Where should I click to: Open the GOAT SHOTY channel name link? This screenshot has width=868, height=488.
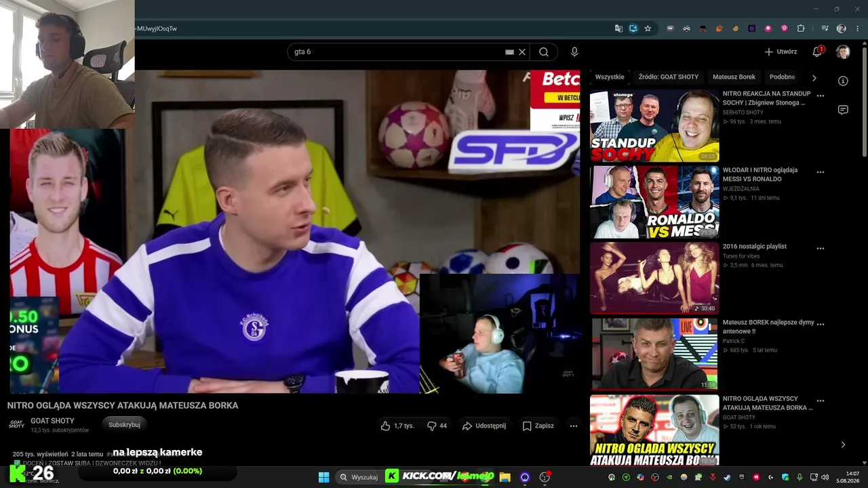click(52, 421)
